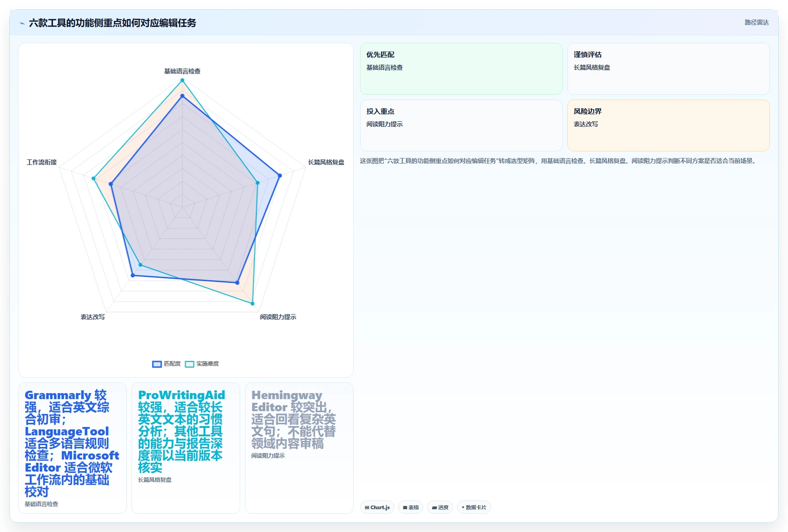The height and width of the screenshot is (532, 788).
Task: Open the Hemingway Editor summary card
Action: pyautogui.click(x=299, y=448)
